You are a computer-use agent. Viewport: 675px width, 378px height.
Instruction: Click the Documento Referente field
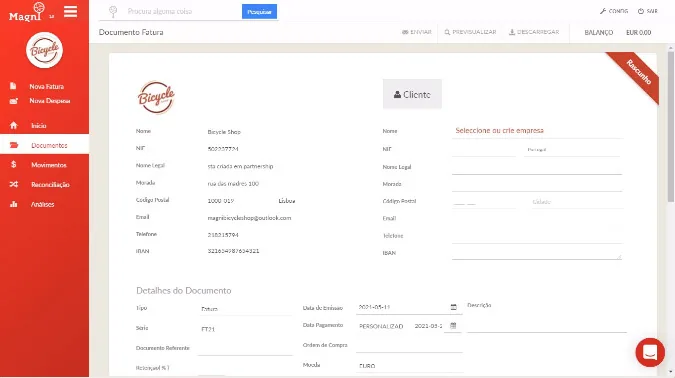[x=245, y=348]
